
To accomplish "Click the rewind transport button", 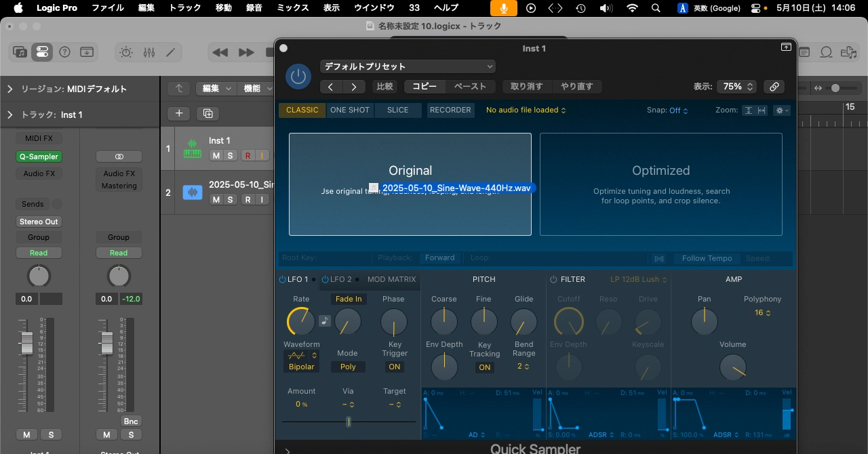I will [220, 52].
